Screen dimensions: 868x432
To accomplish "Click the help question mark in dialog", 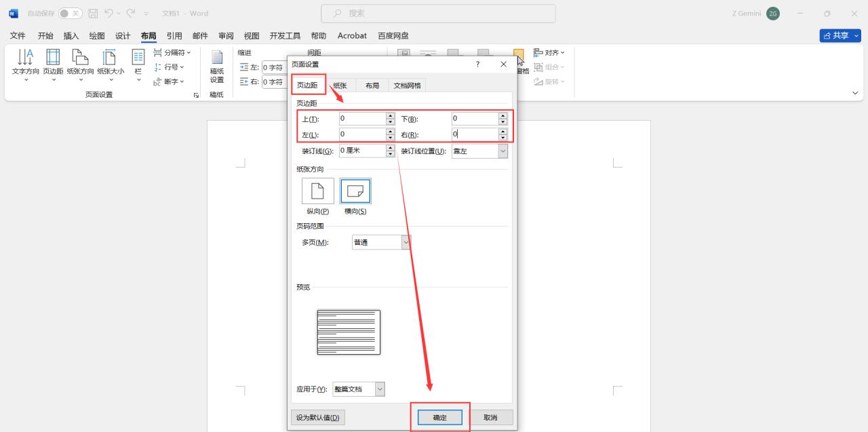I will pos(477,64).
